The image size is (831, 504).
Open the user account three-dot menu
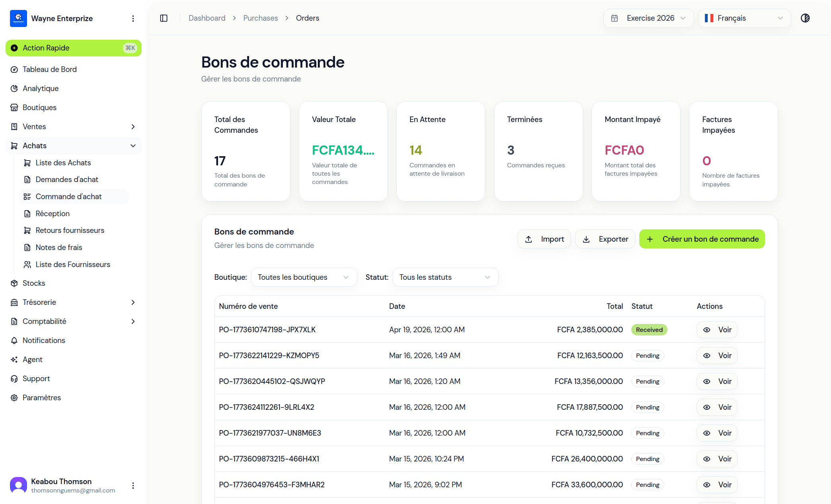133,485
